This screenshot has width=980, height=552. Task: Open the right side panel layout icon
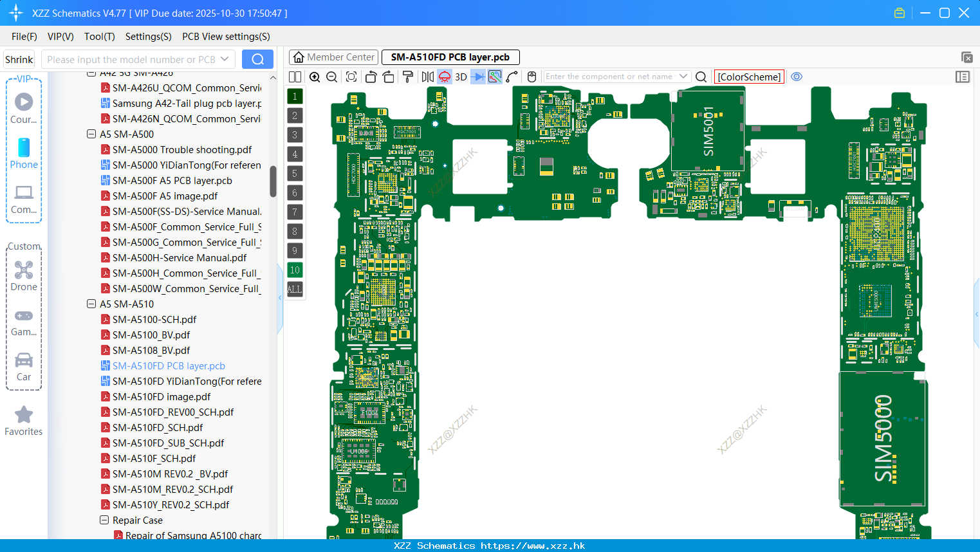pos(963,77)
